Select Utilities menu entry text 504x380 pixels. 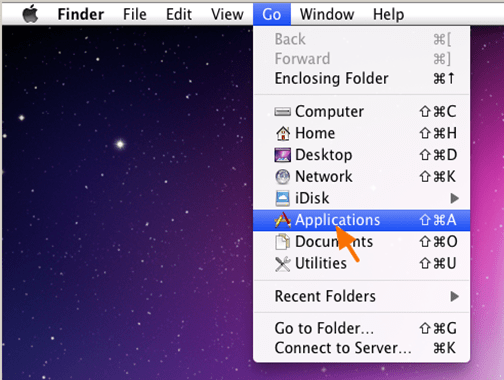321,263
